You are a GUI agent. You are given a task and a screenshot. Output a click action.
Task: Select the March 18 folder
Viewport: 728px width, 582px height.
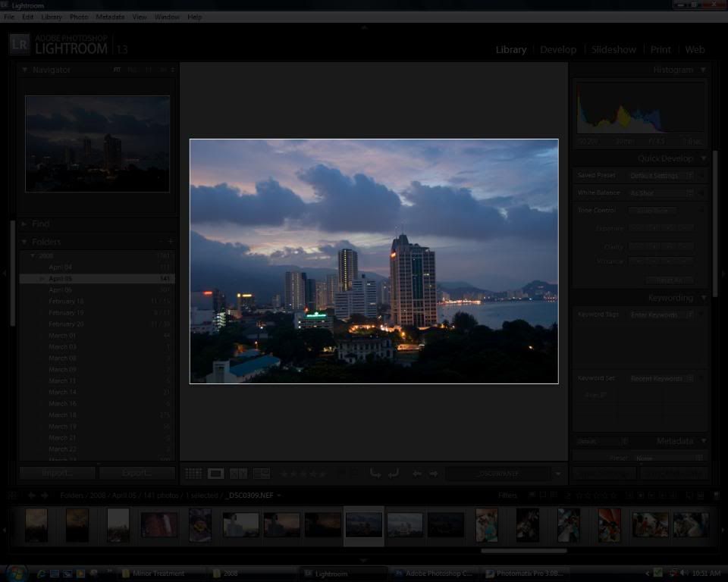(x=62, y=415)
